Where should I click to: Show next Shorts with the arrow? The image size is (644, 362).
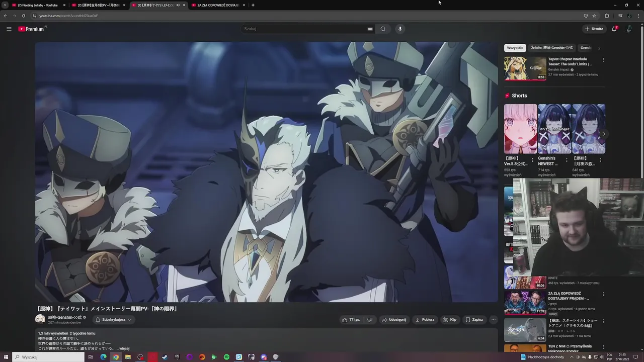pyautogui.click(x=604, y=134)
